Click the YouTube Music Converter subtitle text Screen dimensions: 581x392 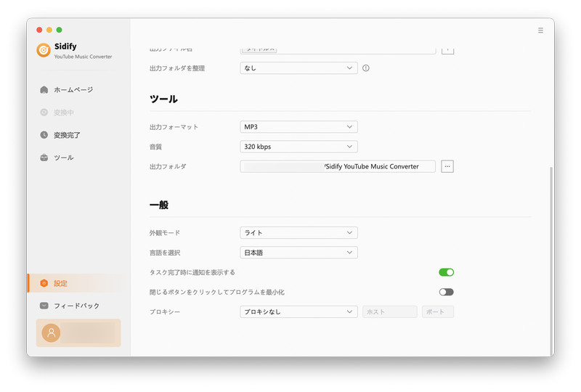click(83, 57)
